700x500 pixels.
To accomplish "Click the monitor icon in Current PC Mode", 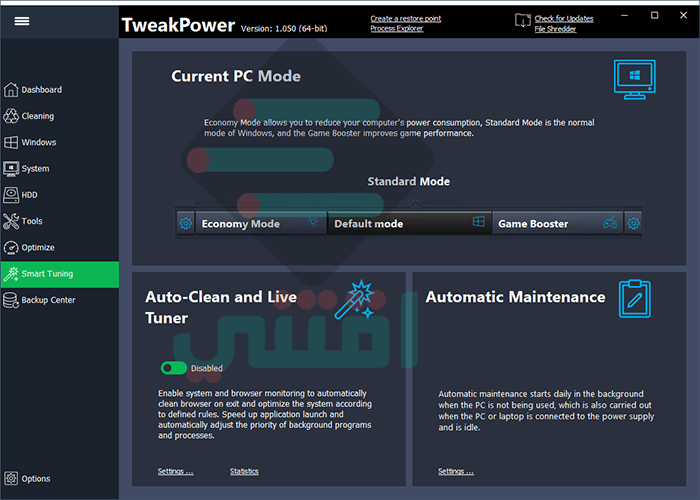I will [635, 79].
